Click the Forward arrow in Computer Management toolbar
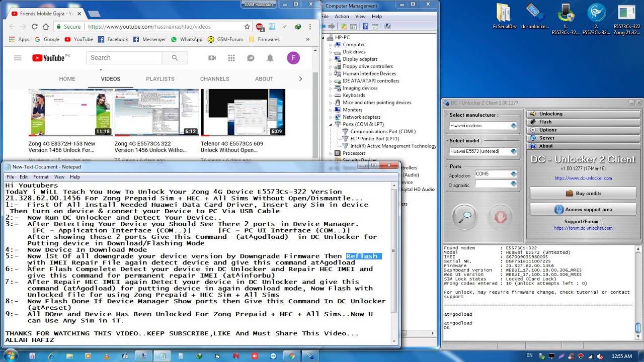 click(x=332, y=26)
